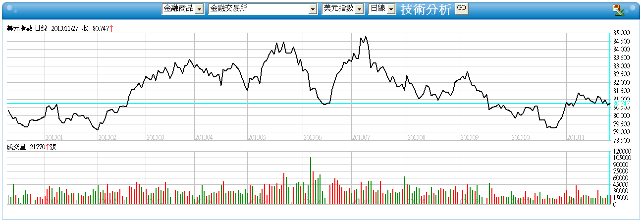Click the 美元指數-日線 chart title text
This screenshot has height=224, width=644.
[x=28, y=29]
